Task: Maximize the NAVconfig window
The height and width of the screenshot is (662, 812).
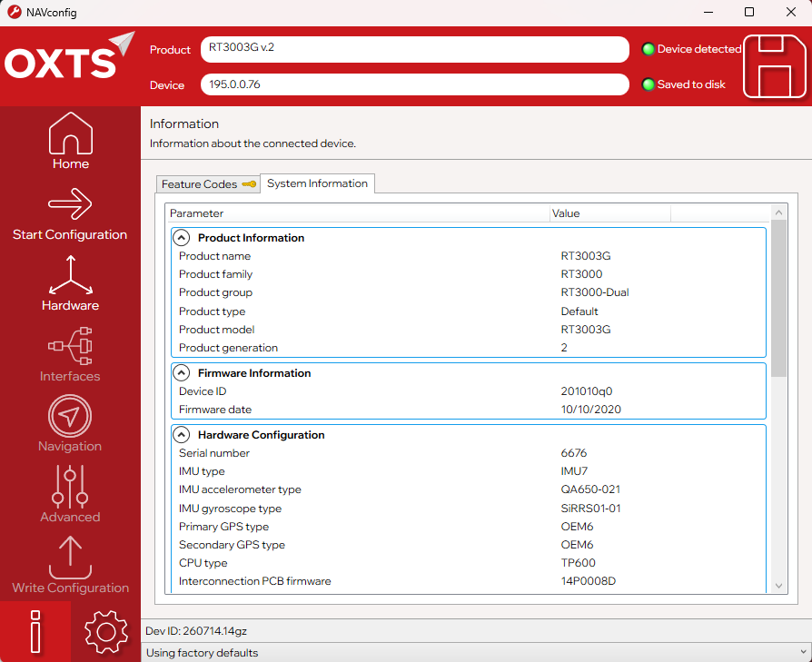Action: [x=748, y=12]
